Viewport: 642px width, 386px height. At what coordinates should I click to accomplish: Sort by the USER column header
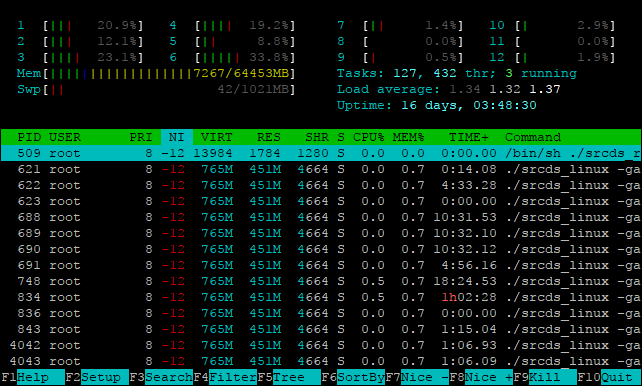(x=65, y=137)
